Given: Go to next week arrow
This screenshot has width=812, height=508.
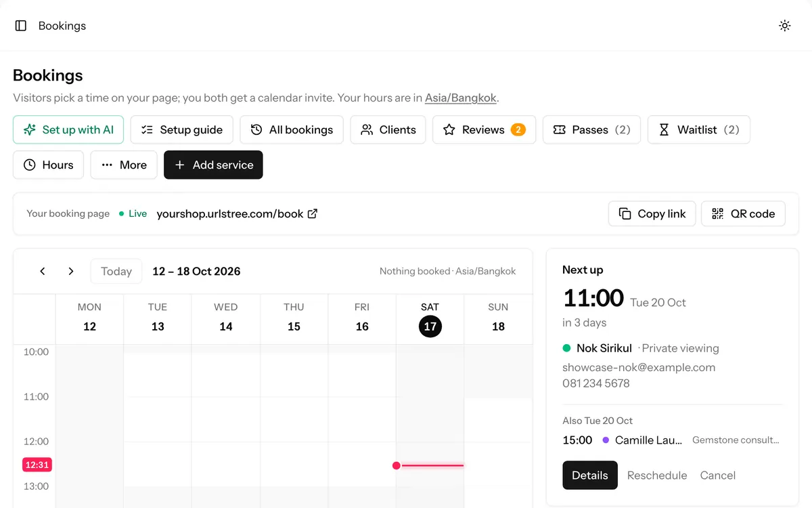Looking at the screenshot, I should [71, 271].
